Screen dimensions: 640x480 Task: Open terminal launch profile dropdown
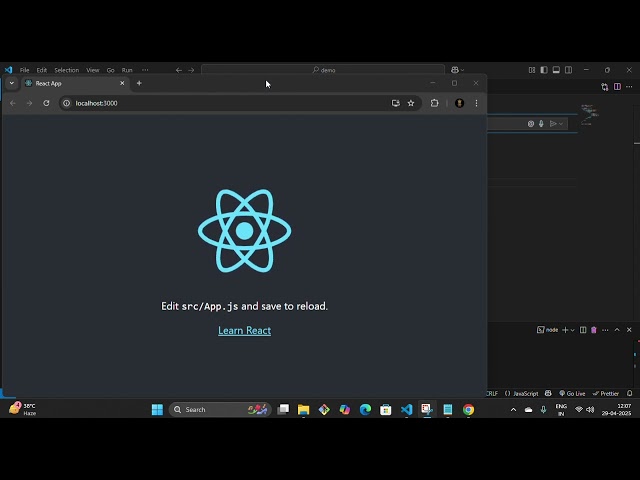[572, 330]
